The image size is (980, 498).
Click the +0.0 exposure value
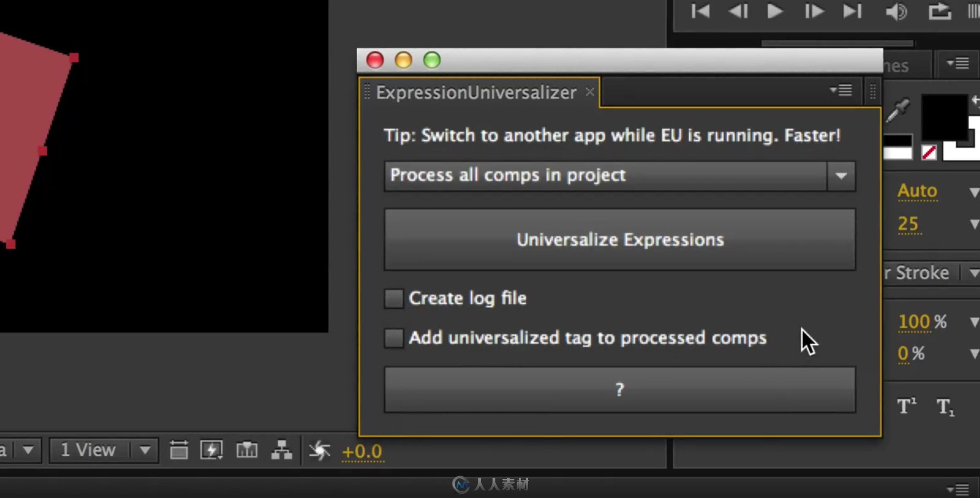pos(362,451)
